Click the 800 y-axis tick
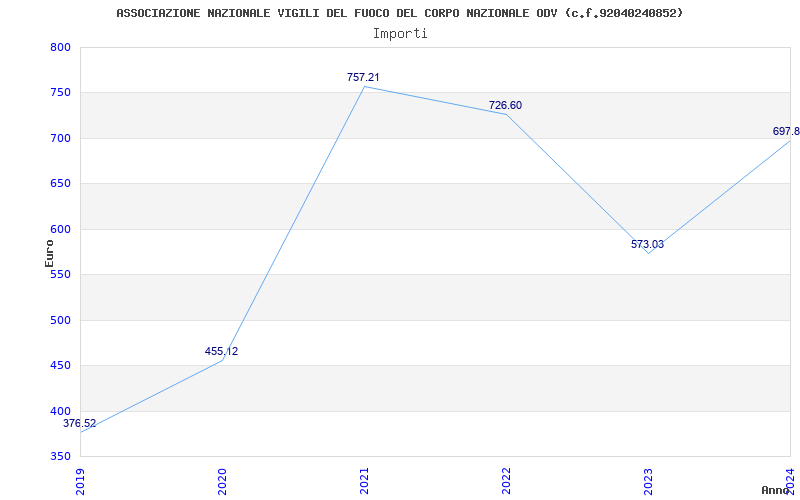 [60, 47]
